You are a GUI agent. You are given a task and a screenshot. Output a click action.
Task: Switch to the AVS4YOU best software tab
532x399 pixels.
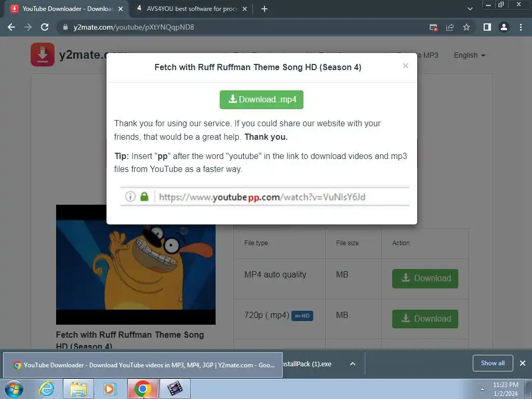click(x=192, y=9)
